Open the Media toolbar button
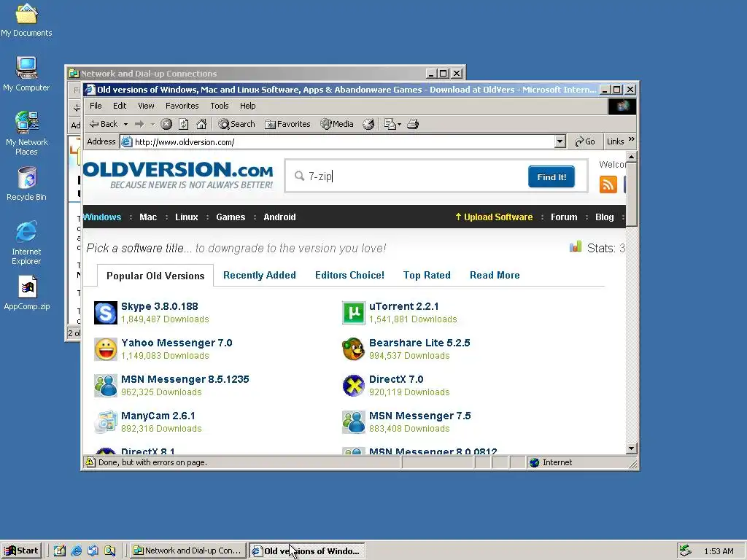The image size is (747, 560). tap(337, 124)
